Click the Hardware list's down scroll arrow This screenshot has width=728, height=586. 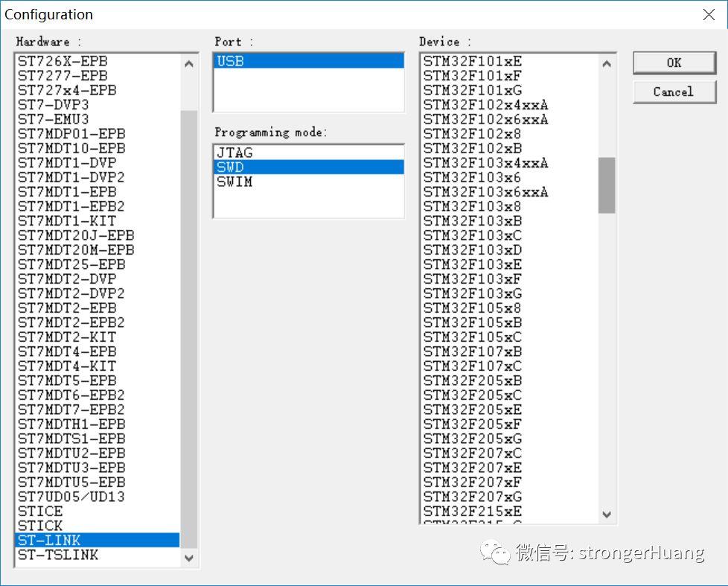click(x=189, y=558)
